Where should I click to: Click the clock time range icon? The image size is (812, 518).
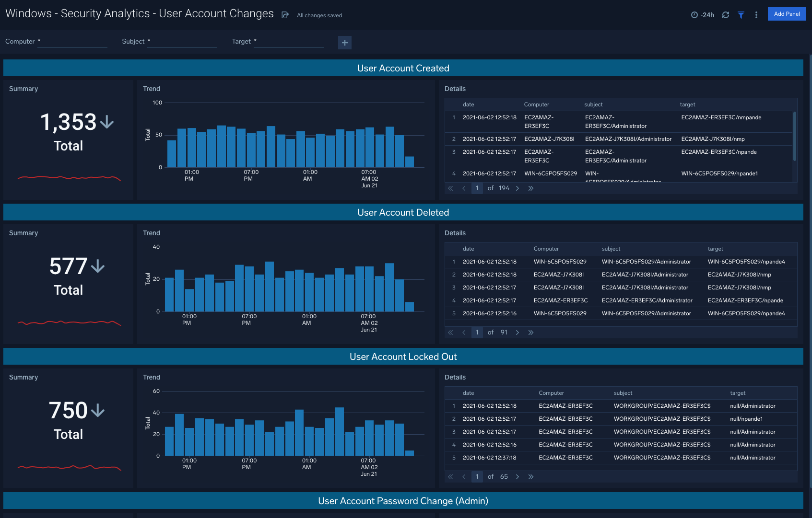click(694, 15)
